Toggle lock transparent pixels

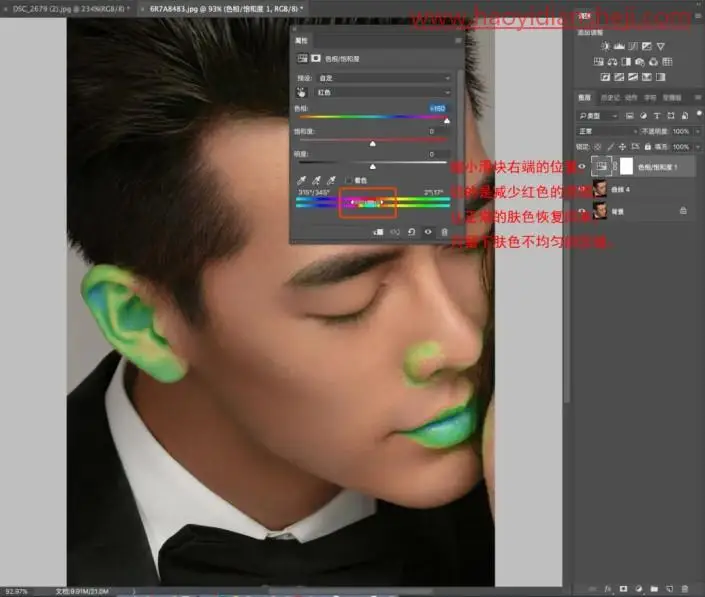[x=598, y=147]
